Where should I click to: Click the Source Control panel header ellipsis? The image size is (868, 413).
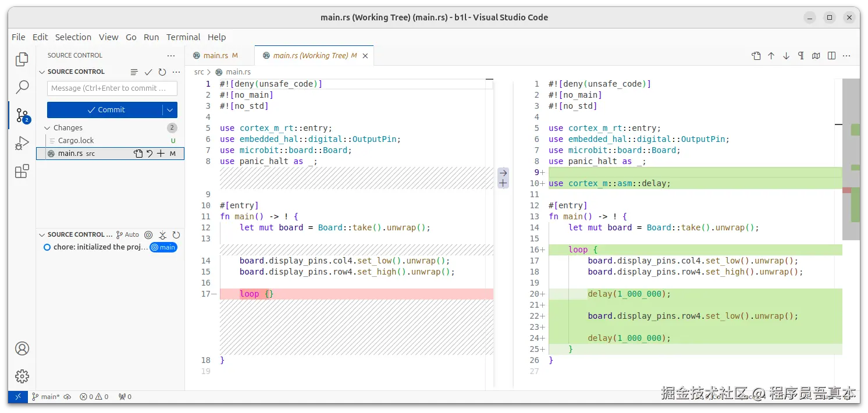click(x=171, y=55)
